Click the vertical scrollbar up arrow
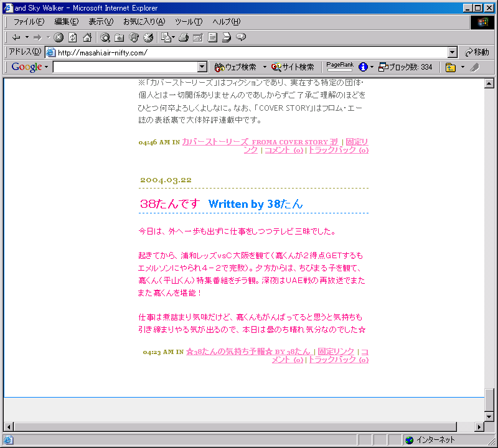 click(x=489, y=83)
